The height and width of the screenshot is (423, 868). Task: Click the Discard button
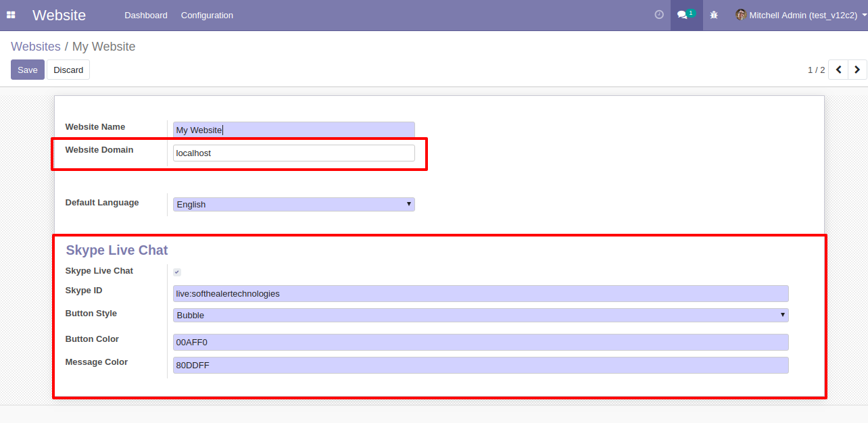(x=68, y=70)
